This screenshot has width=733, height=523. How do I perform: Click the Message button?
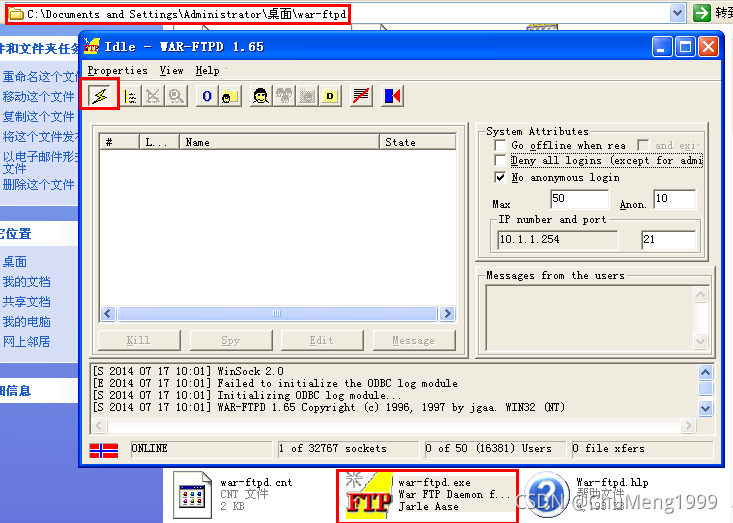coord(414,340)
